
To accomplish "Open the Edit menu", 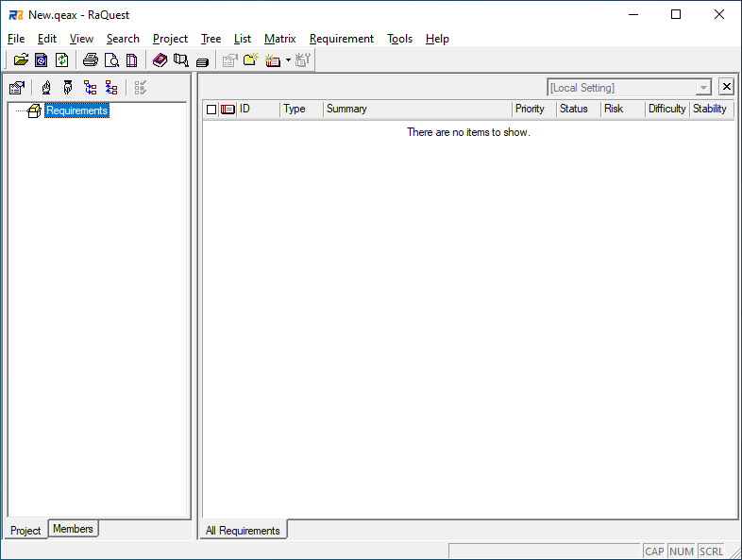I will (47, 39).
